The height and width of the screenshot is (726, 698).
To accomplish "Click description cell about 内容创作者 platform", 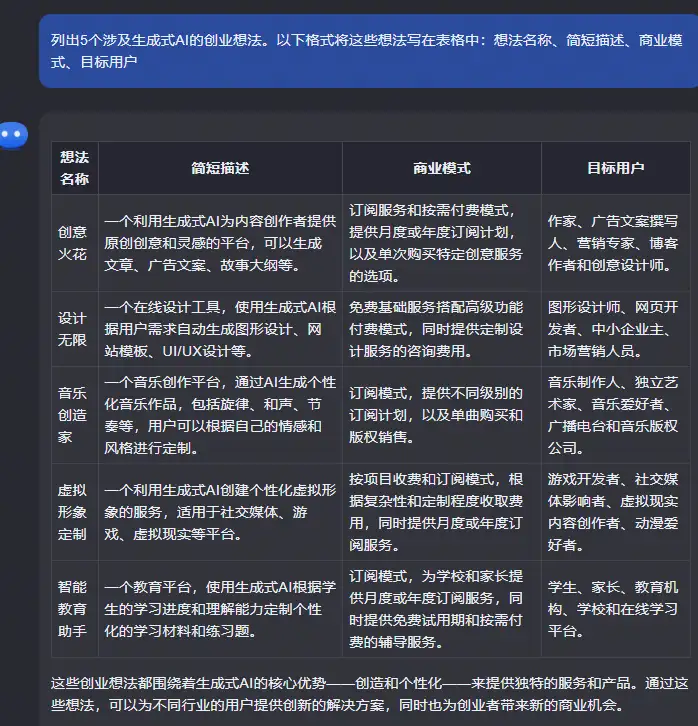I will click(x=220, y=243).
